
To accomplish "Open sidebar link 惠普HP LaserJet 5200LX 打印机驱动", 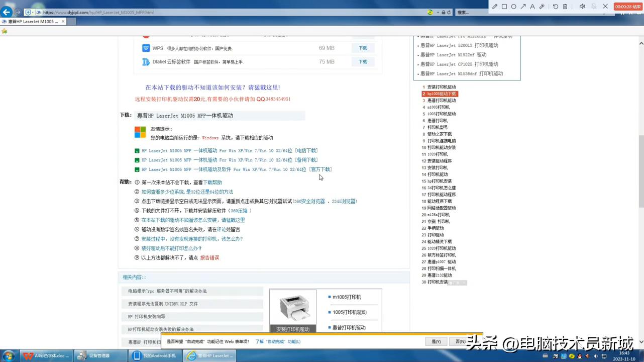I will tap(459, 45).
